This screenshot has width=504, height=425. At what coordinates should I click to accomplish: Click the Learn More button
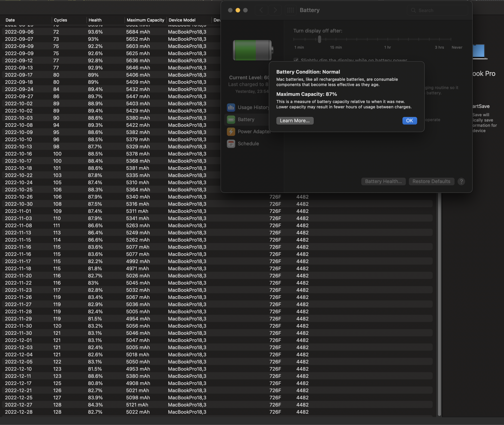point(295,121)
